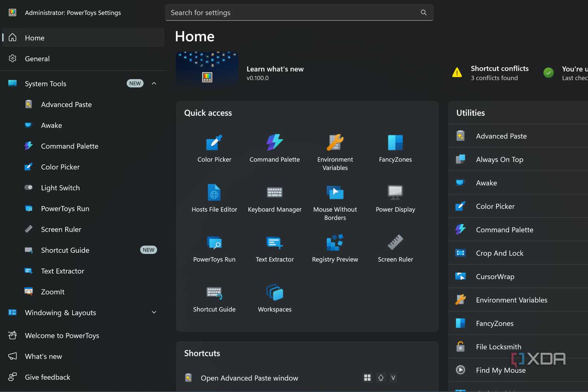Image resolution: width=588 pixels, height=392 pixels.
Task: Focus the Search for settings field
Action: 299,12
